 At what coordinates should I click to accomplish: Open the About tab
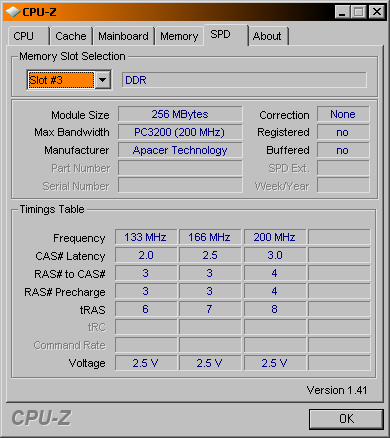click(268, 36)
